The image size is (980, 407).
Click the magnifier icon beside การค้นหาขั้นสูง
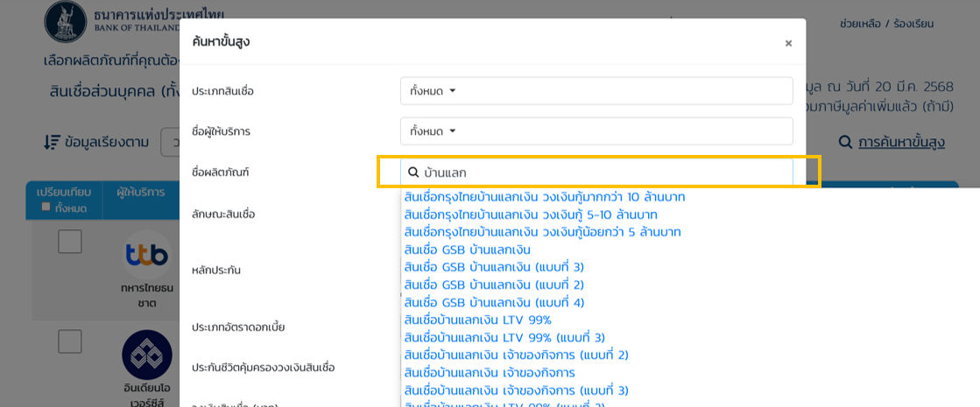click(x=845, y=143)
